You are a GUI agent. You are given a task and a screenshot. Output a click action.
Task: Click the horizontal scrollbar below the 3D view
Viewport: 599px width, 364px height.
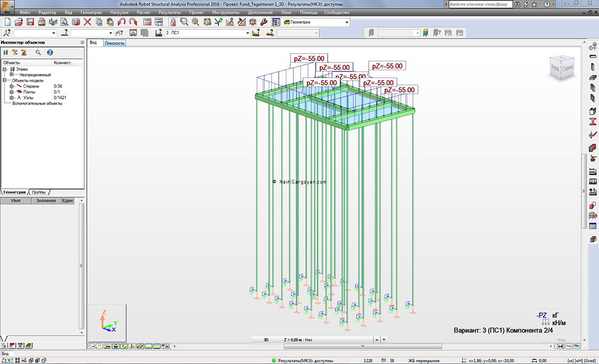coord(363,347)
